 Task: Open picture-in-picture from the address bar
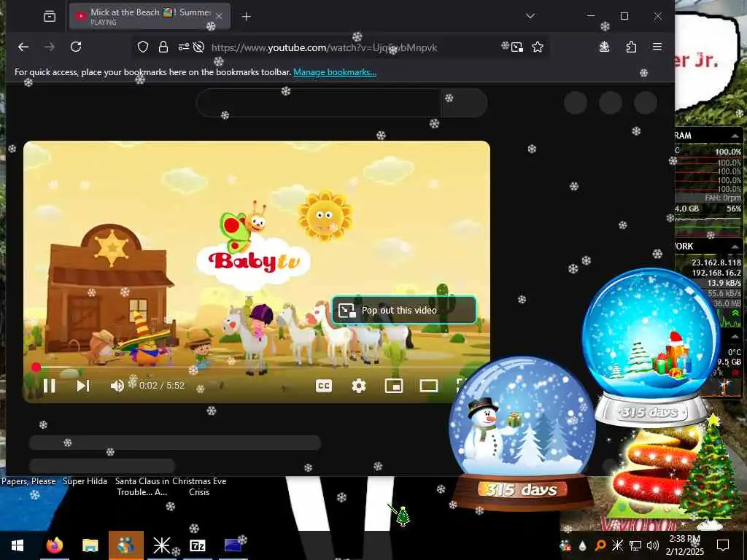(517, 47)
